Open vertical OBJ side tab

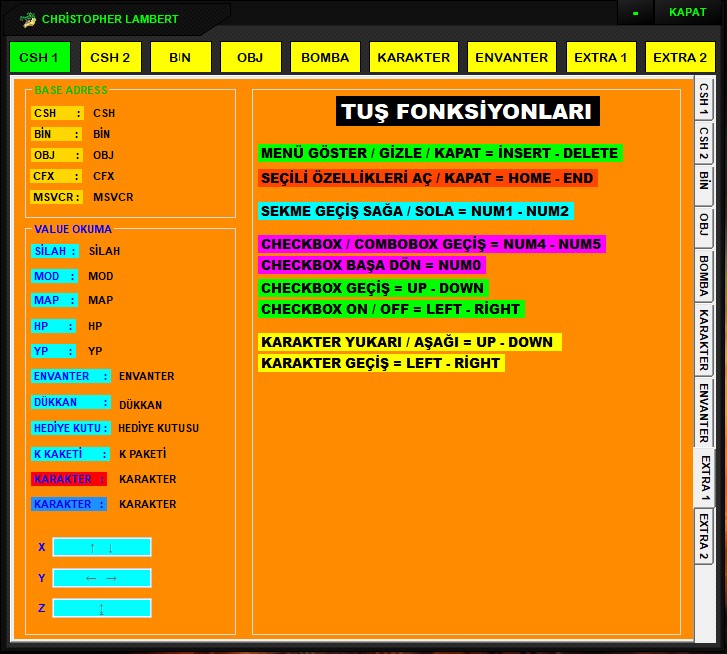pos(703,226)
